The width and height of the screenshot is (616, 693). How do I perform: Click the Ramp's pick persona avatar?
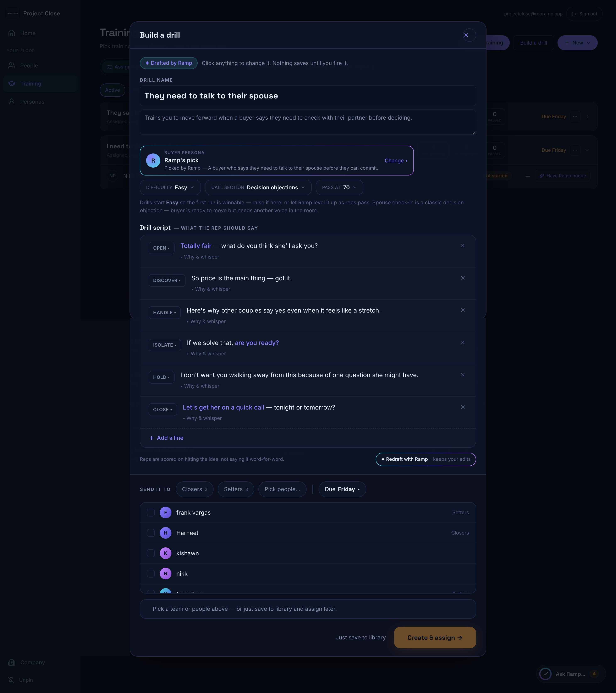coord(153,161)
